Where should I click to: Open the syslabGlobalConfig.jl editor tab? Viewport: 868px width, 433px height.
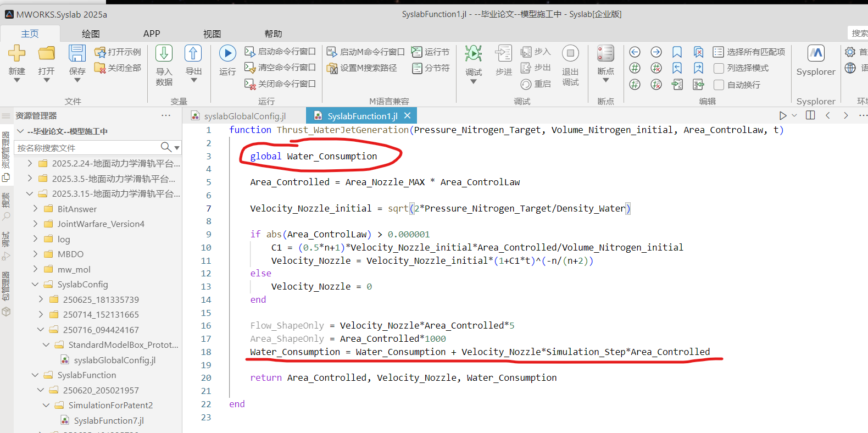click(x=244, y=116)
